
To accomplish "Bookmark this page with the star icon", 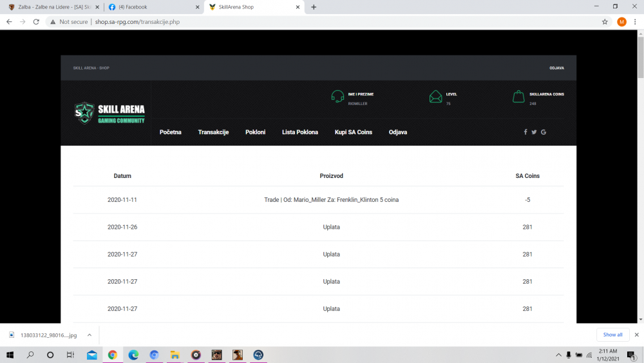I will [605, 21].
